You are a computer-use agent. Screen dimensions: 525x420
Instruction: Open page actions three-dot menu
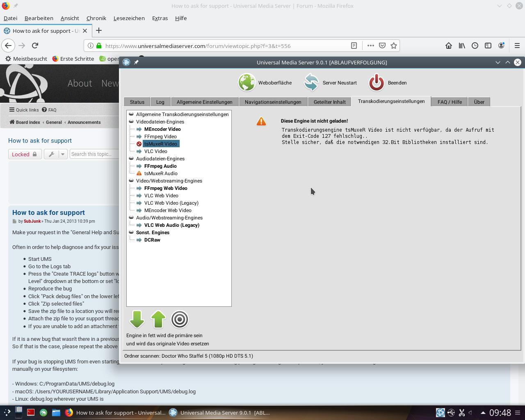pos(370,46)
